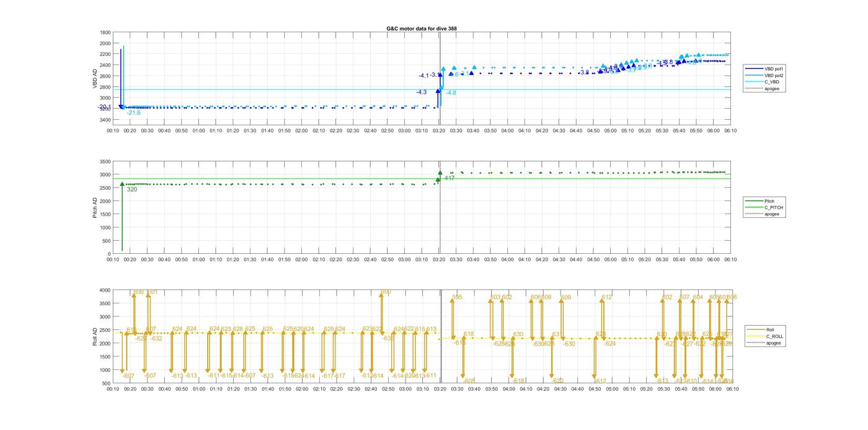868x430 pixels.
Task: Click the 'Pitch AD' y-axis label
Action: pyautogui.click(x=95, y=207)
